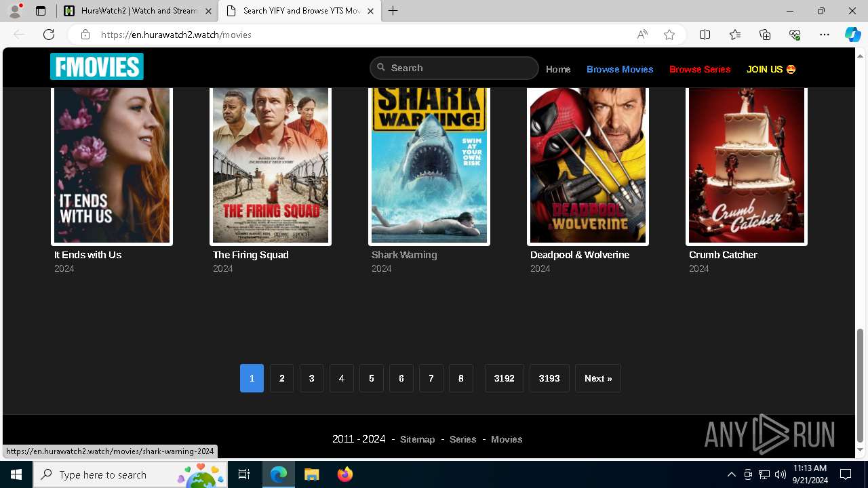Go to page 6
The height and width of the screenshot is (488, 868).
401,378
